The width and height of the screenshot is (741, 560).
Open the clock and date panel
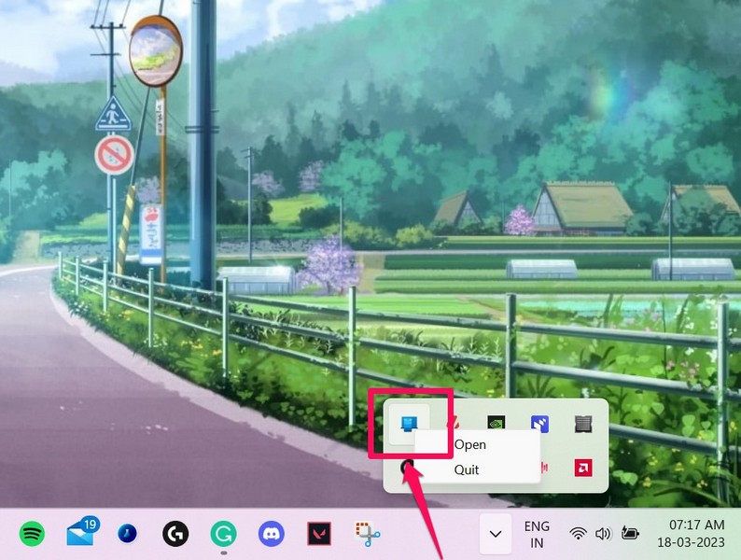tap(696, 534)
